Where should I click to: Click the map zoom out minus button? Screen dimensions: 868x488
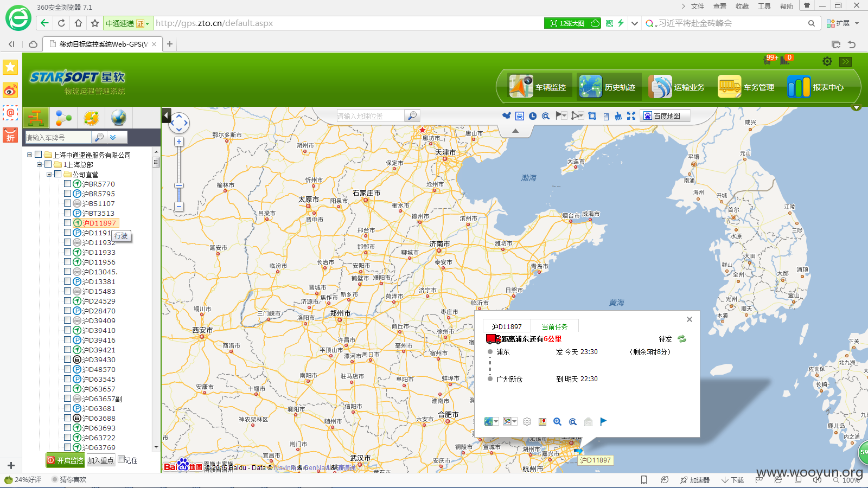[179, 206]
